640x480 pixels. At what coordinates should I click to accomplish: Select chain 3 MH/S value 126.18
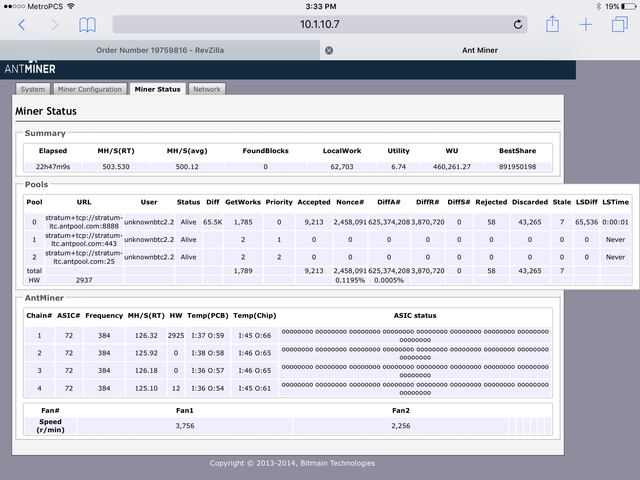pos(146,371)
